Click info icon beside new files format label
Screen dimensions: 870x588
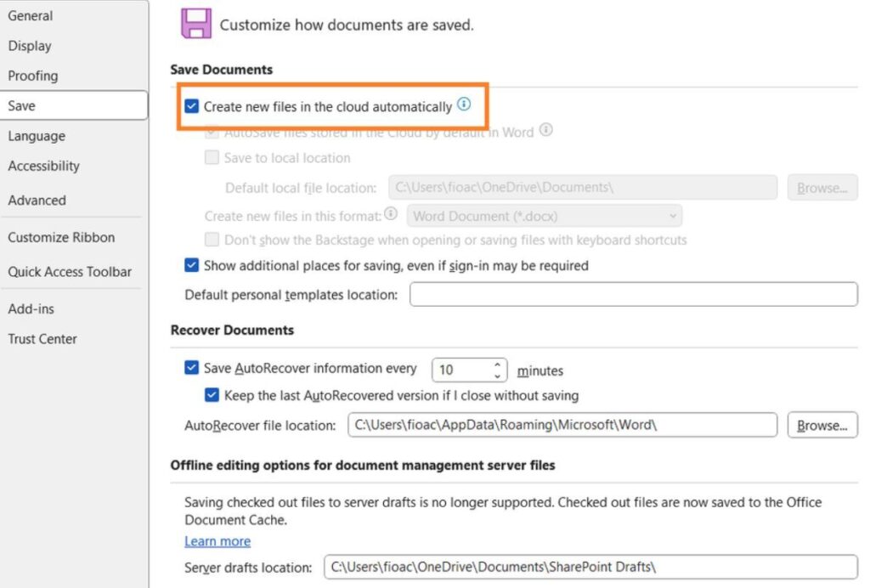391,213
